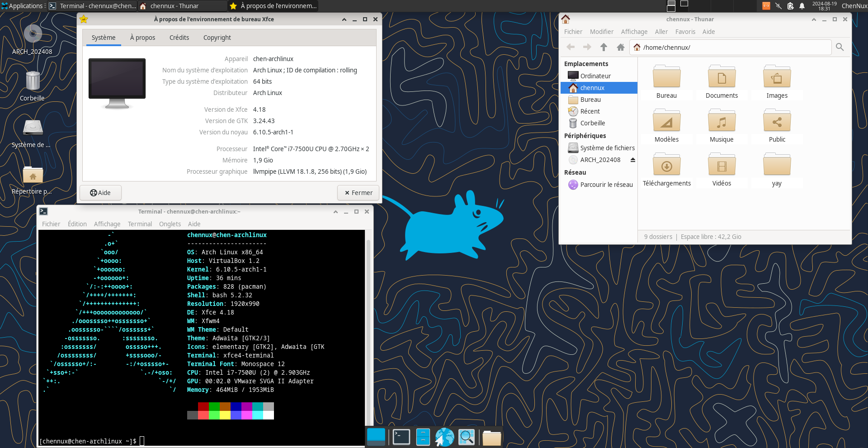This screenshot has height=448, width=868.
Task: Go back using Thunar back arrow
Action: 571,47
